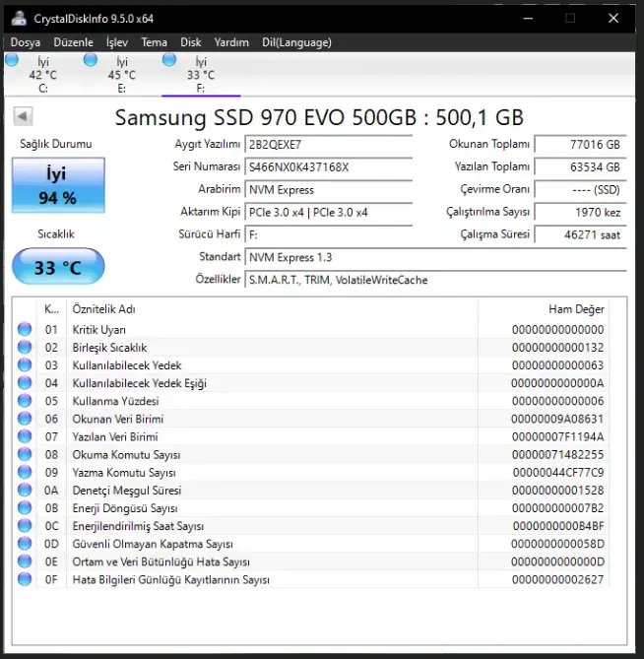Viewport: 644px width, 659px height.
Task: Select blue status orb for drive C:
Action: (x=12, y=60)
